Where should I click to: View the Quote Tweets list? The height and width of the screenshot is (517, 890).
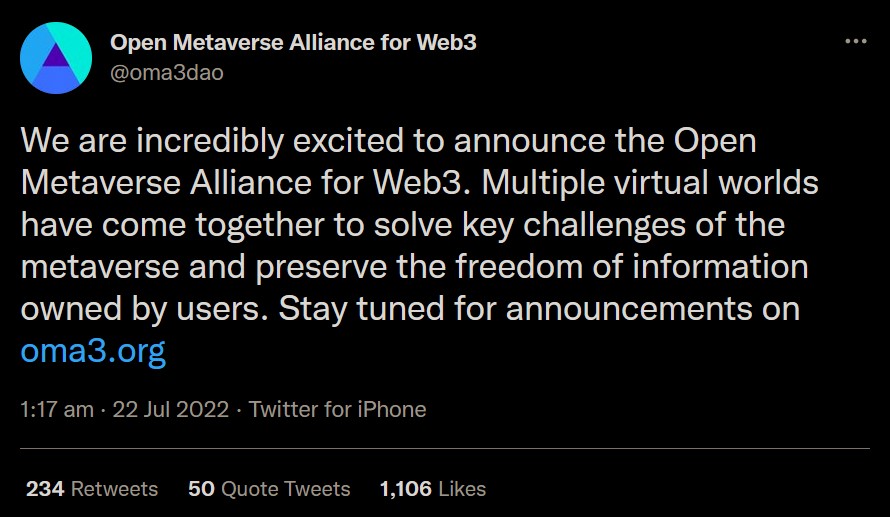tap(269, 489)
